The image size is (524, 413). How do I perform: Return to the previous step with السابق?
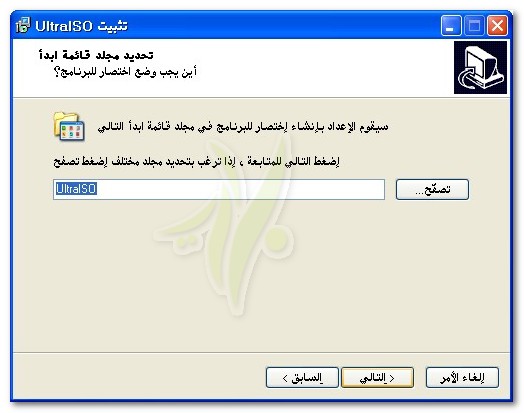(x=302, y=378)
